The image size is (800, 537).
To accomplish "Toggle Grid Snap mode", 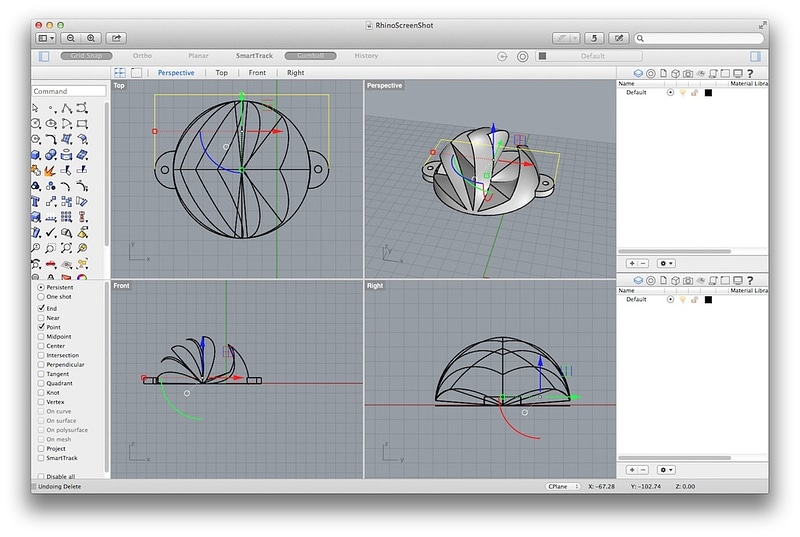I will (x=86, y=56).
